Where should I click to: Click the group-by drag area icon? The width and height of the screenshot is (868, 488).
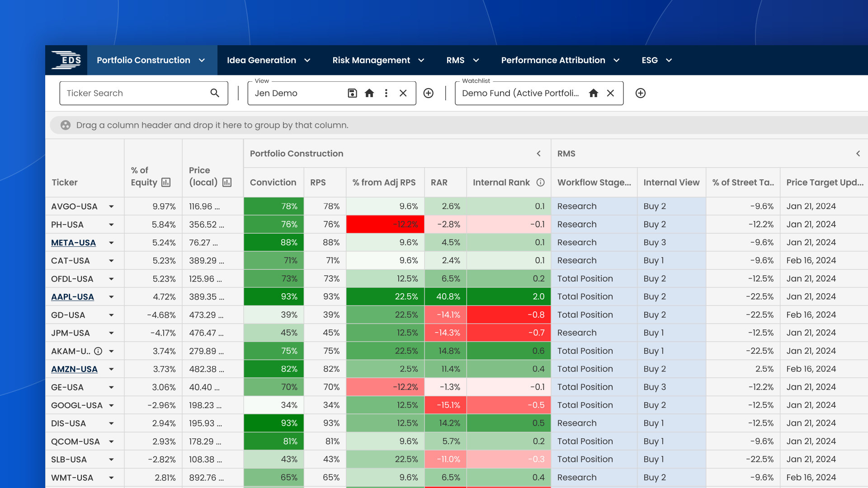tap(66, 125)
